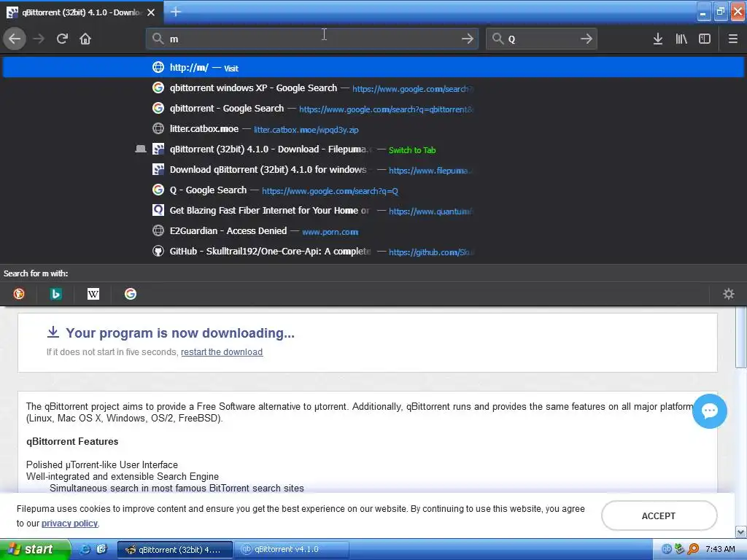Select "qbittorrent windows XP - Google Search" suggestion
The image size is (747, 560).
click(373, 88)
